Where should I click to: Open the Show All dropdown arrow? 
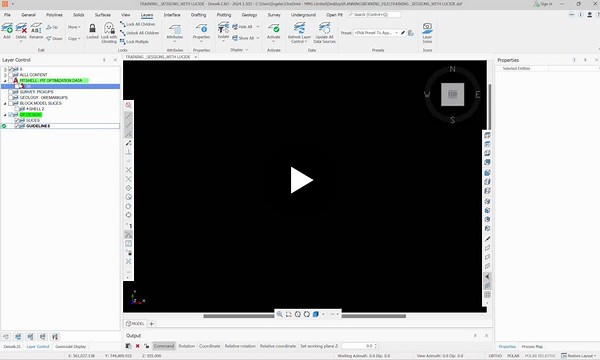(258, 38)
